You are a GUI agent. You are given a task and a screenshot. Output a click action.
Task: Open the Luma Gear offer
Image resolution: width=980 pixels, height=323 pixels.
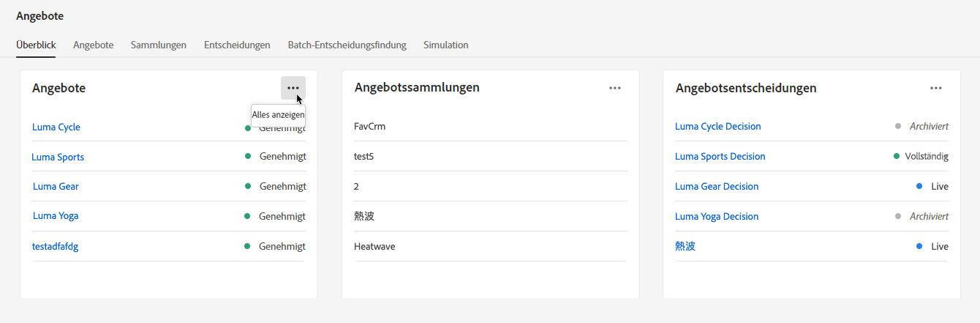[x=56, y=186]
